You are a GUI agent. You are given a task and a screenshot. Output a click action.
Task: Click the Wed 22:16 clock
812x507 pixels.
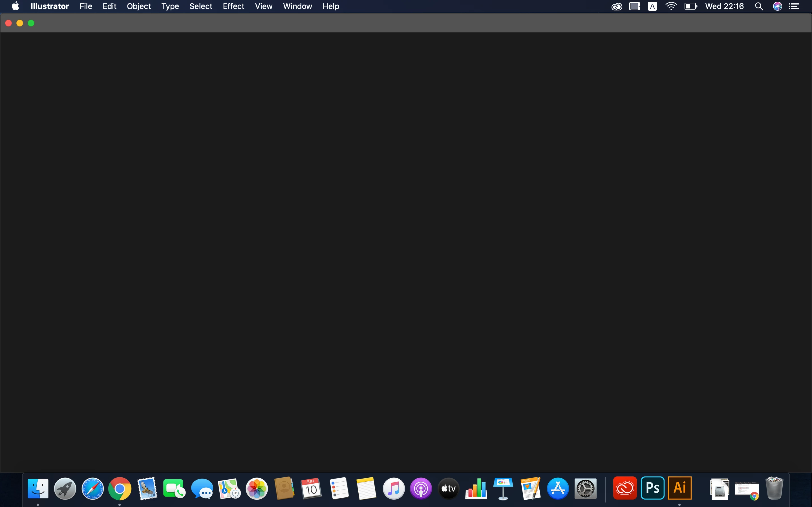click(x=724, y=6)
